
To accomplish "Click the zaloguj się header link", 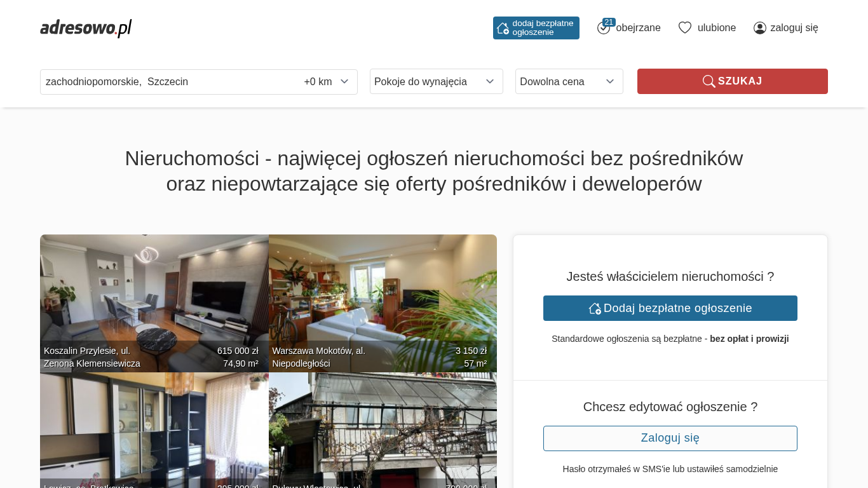I will 794,28.
